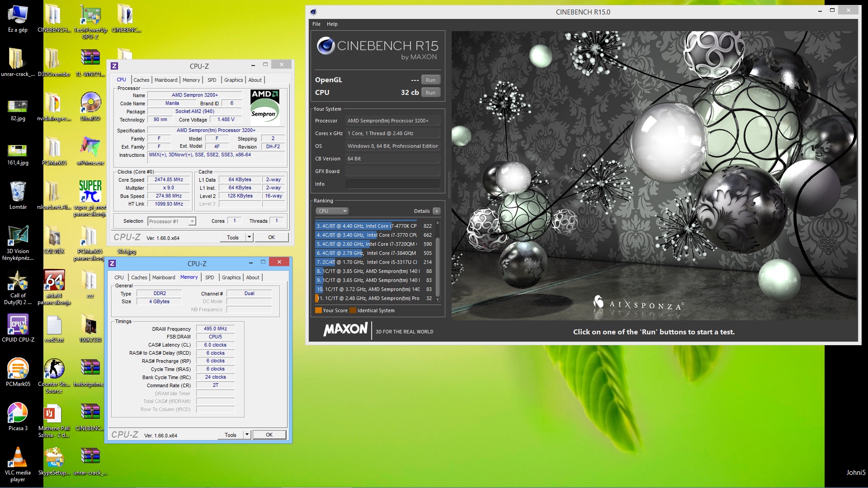Launch wPrime.exe from desktop

(x=90, y=150)
